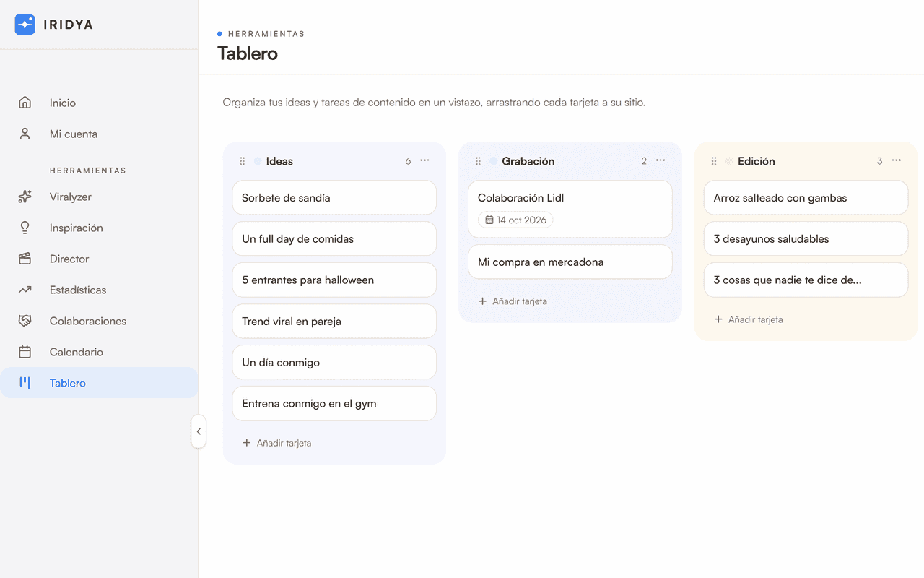The width and height of the screenshot is (924, 578).
Task: Click the Edición column color dot
Action: 729,161
